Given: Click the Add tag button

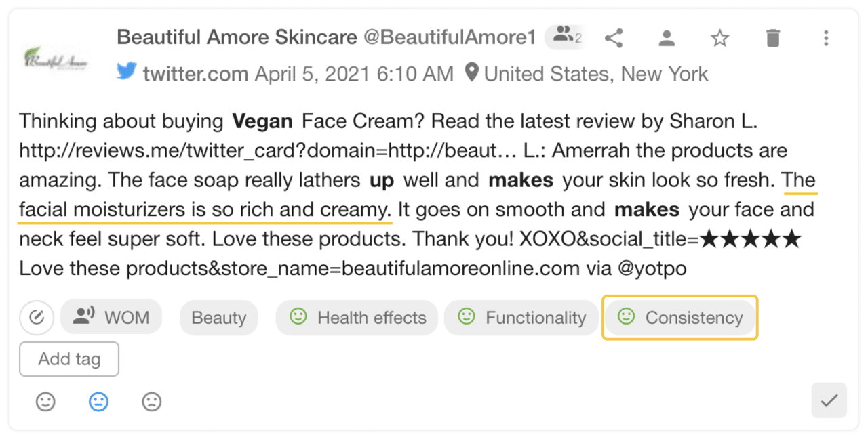Looking at the screenshot, I should 69,359.
